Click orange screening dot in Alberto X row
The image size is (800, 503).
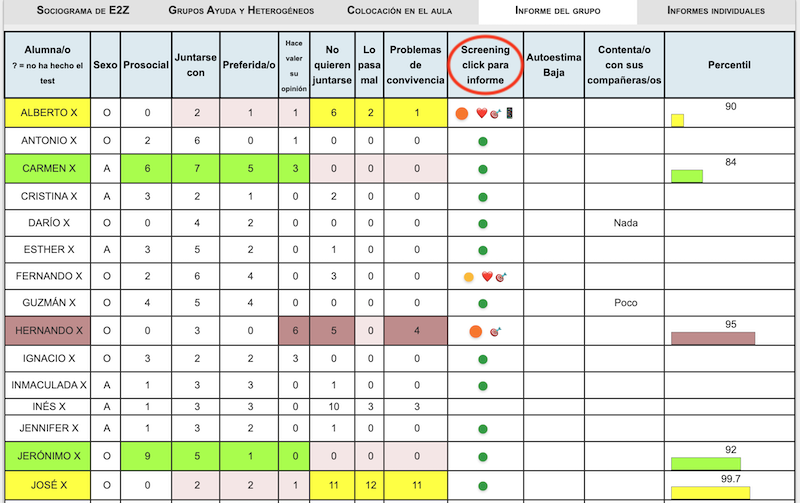click(x=462, y=114)
